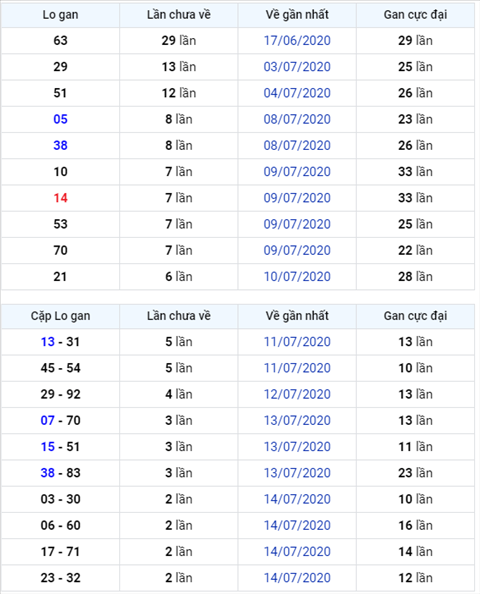Click the pair 06 - 60
This screenshot has height=594, width=480.
click(x=60, y=525)
